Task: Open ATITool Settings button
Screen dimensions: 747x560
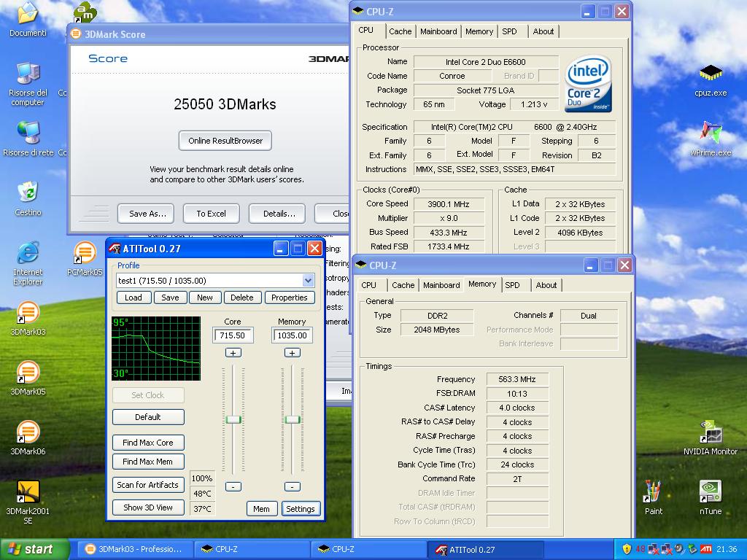Action: 301,509
